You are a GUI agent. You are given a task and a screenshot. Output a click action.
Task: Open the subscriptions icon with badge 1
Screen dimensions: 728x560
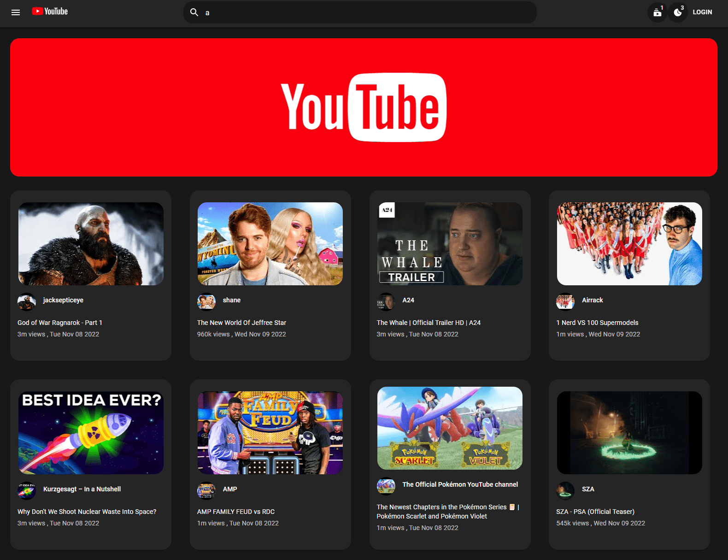click(x=657, y=12)
